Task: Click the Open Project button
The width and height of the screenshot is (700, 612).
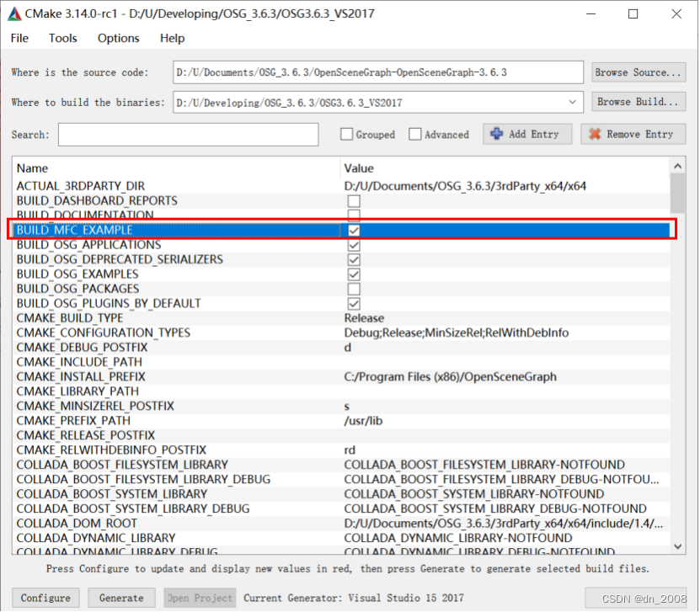Action: coord(200,598)
